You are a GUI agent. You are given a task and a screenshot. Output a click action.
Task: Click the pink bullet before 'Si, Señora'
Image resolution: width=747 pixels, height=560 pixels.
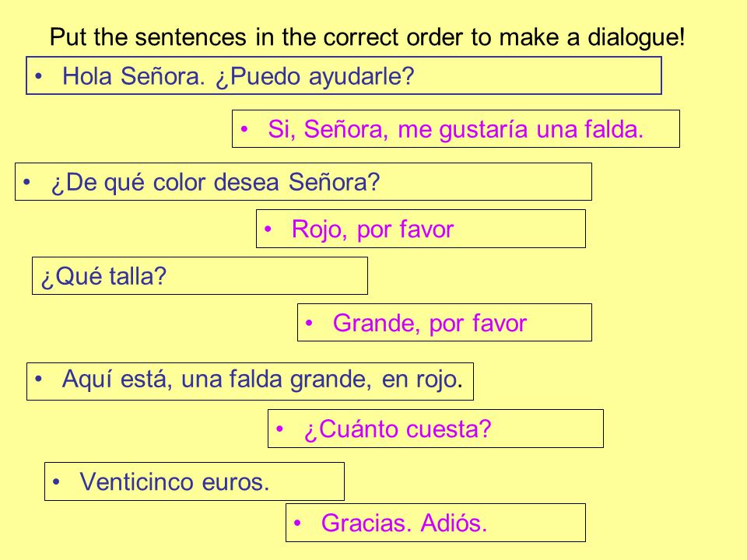click(244, 129)
